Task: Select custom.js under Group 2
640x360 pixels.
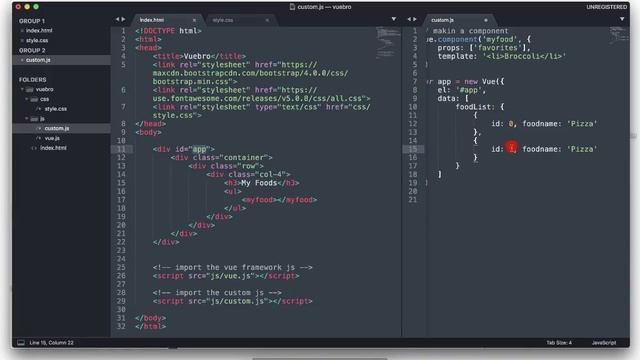Action: point(38,60)
